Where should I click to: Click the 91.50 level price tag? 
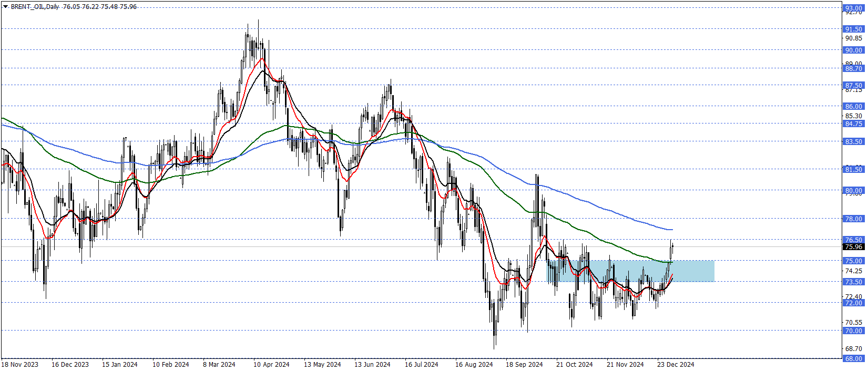853,29
